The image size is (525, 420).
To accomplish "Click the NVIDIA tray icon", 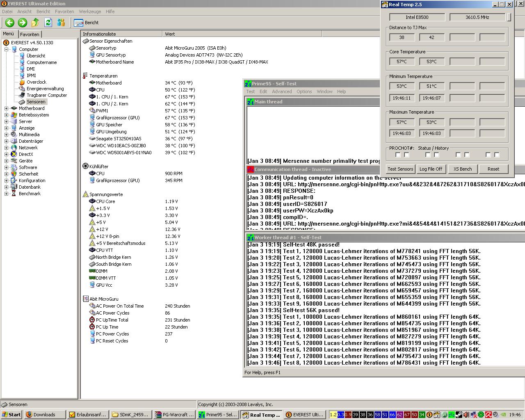I will pyautogui.click(x=503, y=415).
